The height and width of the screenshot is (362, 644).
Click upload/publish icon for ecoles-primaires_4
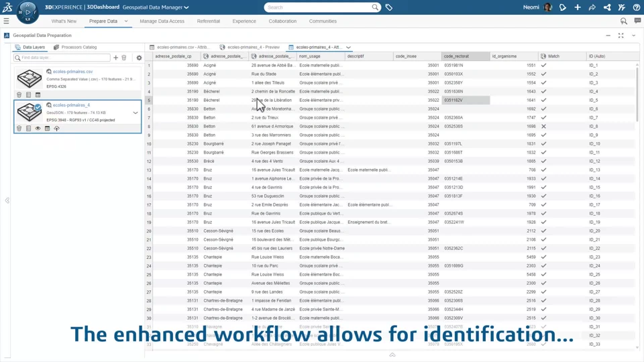pyautogui.click(x=56, y=129)
